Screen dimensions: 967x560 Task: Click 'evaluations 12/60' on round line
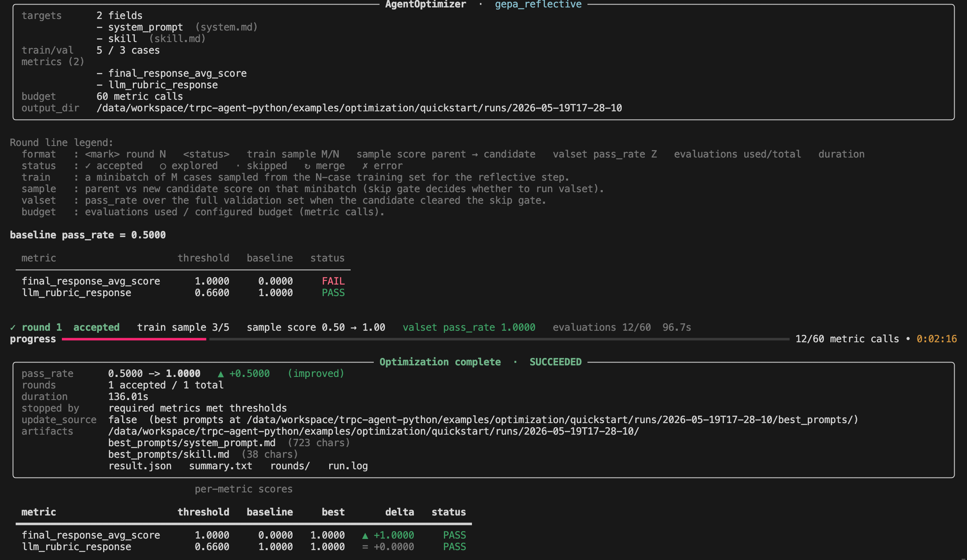[602, 327]
